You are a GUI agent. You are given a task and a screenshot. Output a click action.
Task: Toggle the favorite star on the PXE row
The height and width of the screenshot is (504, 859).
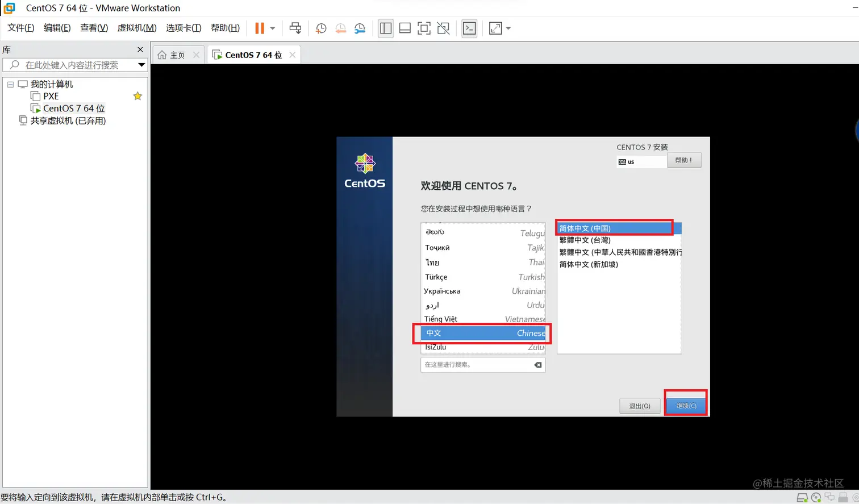tap(137, 96)
